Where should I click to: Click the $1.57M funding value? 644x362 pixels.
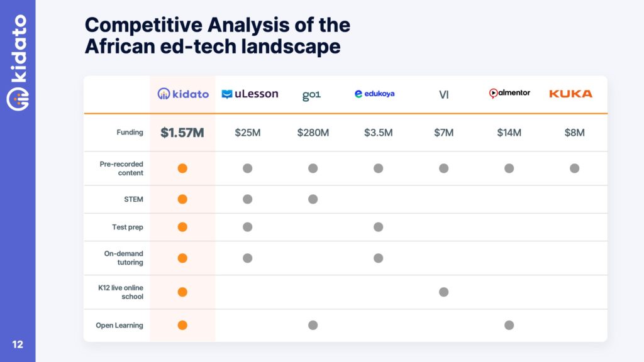click(x=182, y=133)
